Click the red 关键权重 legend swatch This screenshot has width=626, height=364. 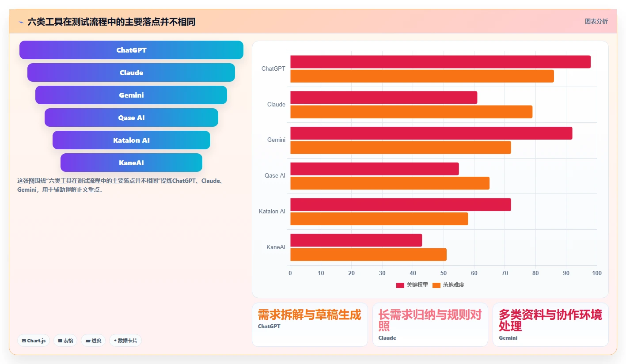400,285
